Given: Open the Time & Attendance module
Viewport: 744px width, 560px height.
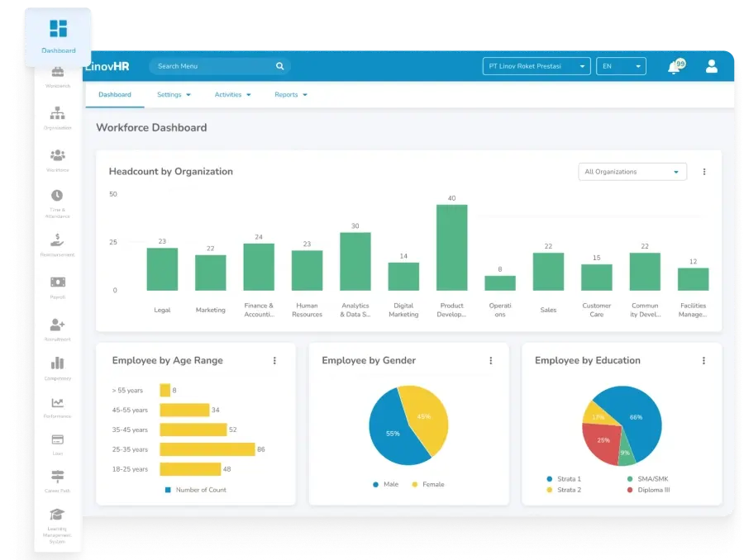Looking at the screenshot, I should point(57,197).
